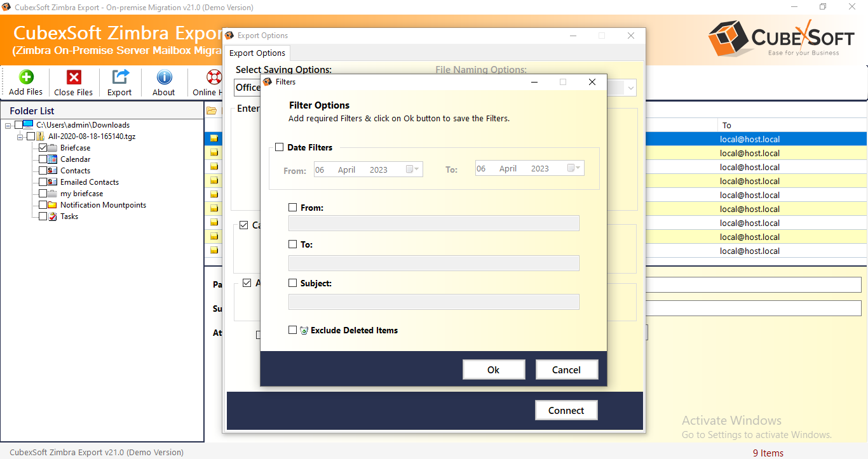Select the Export Options tab

258,53
